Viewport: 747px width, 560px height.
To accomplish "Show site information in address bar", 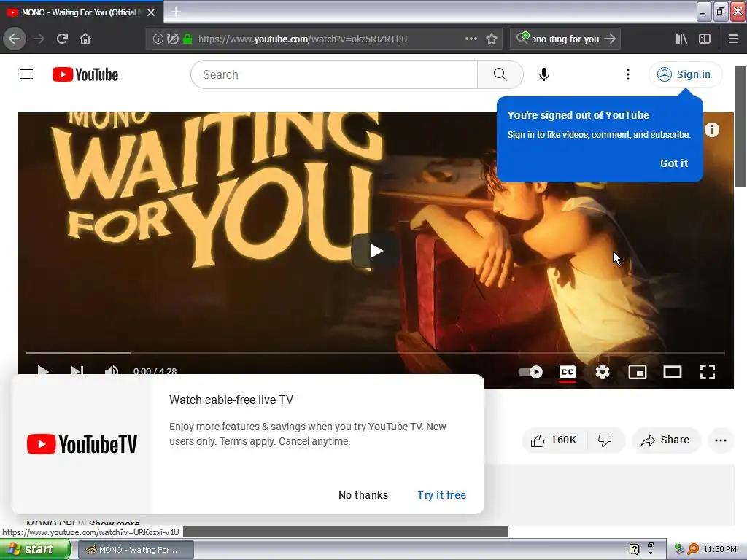I will pyautogui.click(x=158, y=39).
